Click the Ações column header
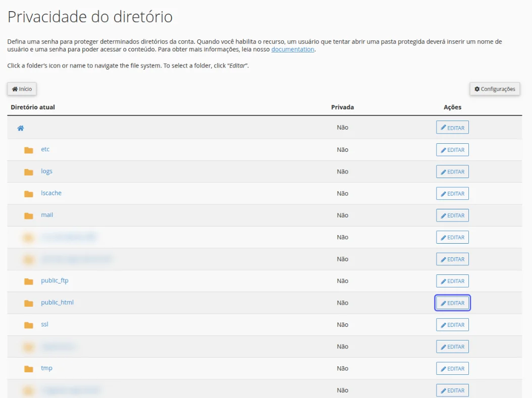Image resolution: width=532 pixels, height=398 pixels. tap(452, 107)
